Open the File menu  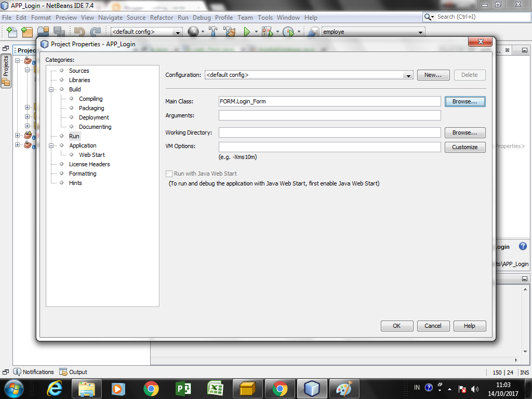7,18
